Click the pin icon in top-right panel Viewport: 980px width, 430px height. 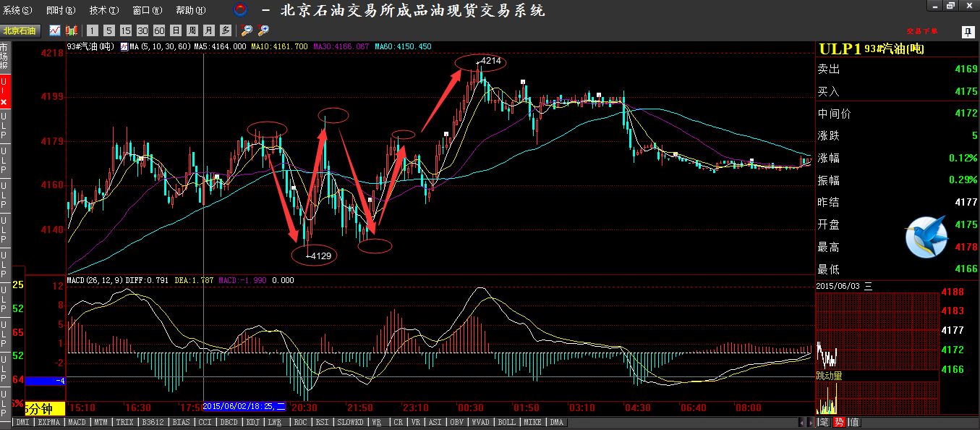[967, 32]
